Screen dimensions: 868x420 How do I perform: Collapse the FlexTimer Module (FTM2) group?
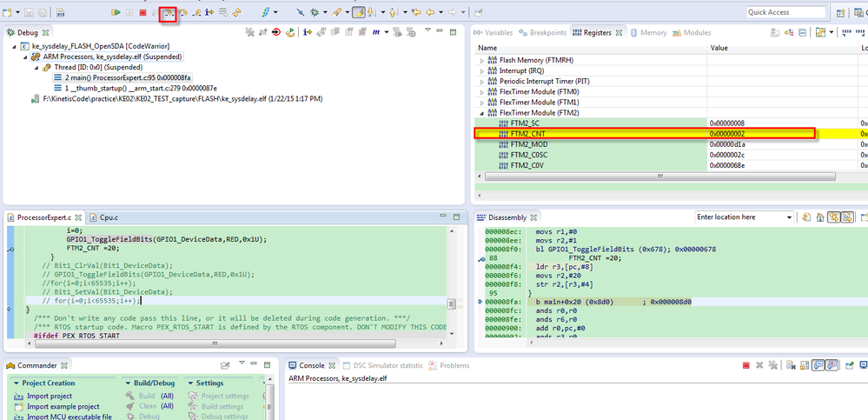click(482, 113)
